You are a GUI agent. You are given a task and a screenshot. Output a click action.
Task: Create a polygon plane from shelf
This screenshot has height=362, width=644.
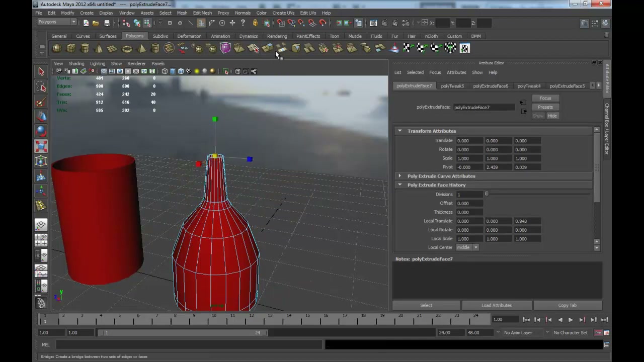click(x=113, y=48)
